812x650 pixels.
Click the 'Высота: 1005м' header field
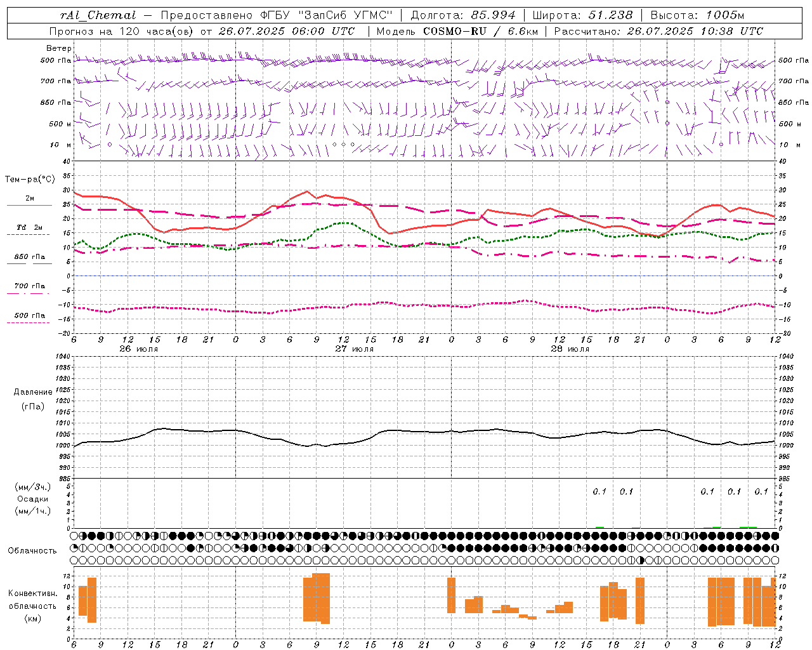click(x=697, y=15)
